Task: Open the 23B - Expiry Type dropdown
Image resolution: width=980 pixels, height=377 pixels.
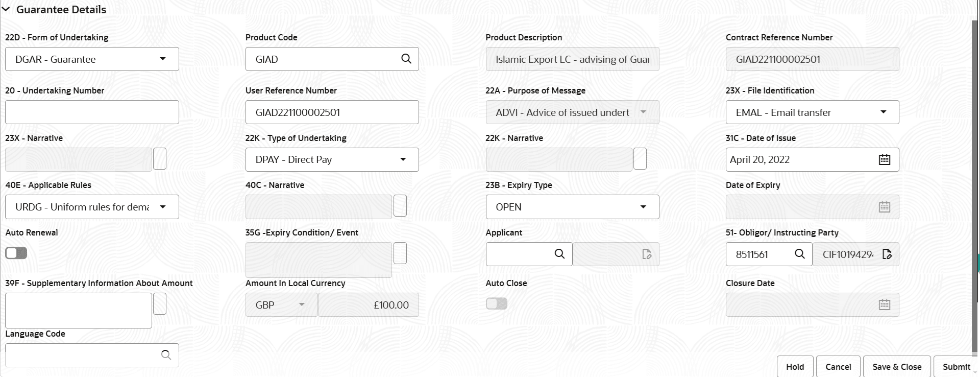Action: click(x=643, y=207)
